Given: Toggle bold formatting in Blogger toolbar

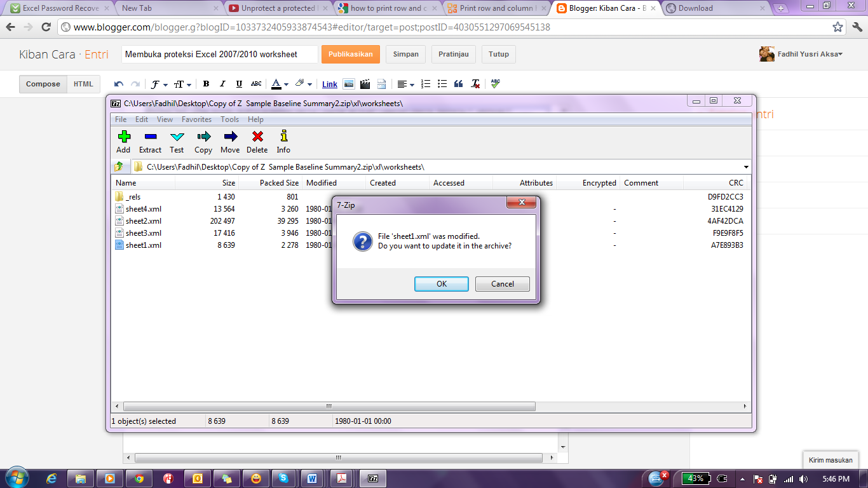Looking at the screenshot, I should point(206,84).
